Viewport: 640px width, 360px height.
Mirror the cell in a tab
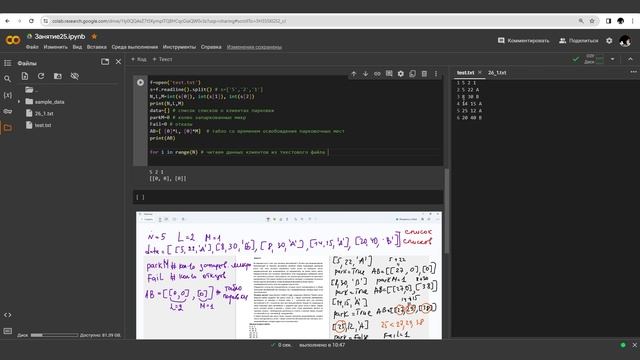(x=412, y=73)
